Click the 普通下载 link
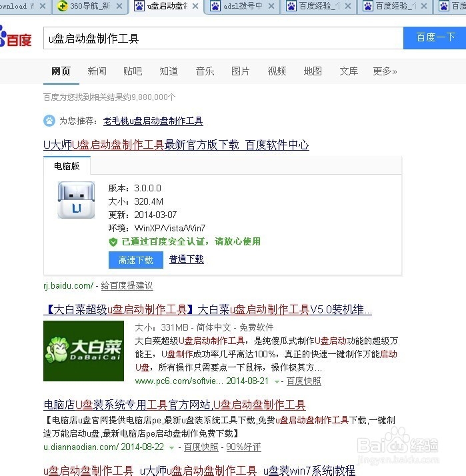Viewport: 466px width, 476px height. (x=187, y=259)
